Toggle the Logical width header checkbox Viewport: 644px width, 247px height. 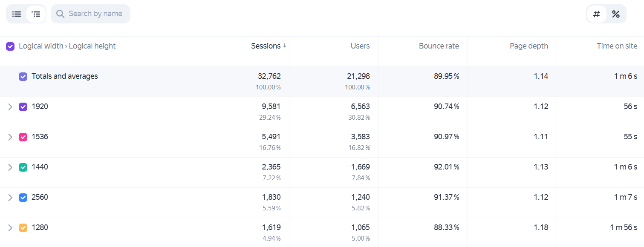10,46
